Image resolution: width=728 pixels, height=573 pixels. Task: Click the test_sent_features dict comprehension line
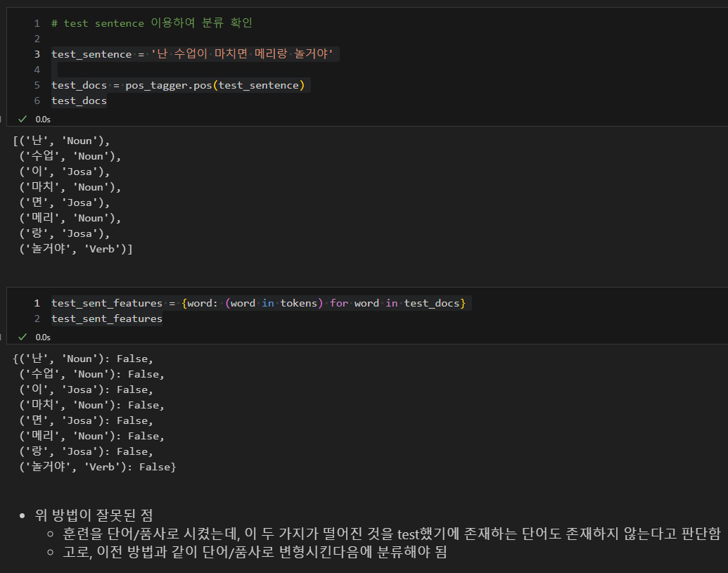point(258,304)
